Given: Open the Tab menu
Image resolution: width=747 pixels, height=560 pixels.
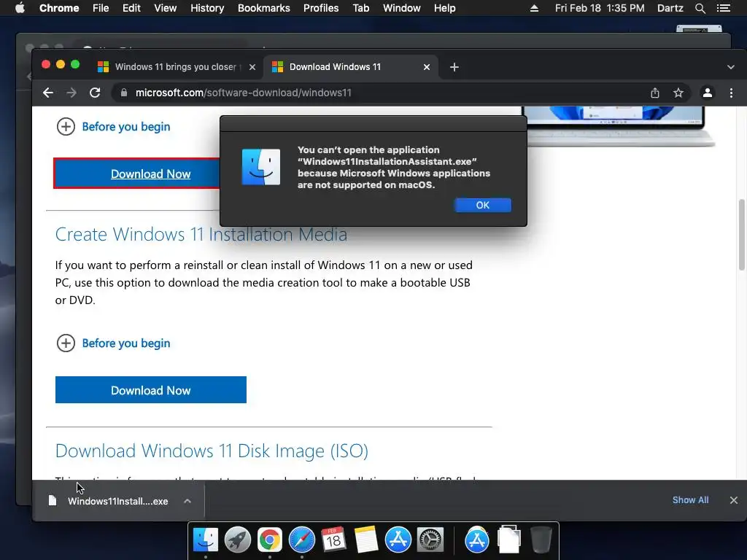Looking at the screenshot, I should pos(361,8).
